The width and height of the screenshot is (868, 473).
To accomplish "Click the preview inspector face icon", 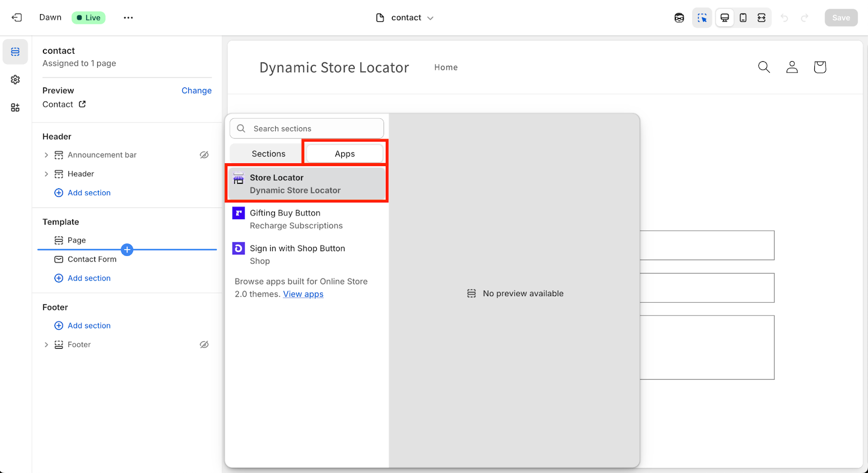I will pyautogui.click(x=679, y=18).
